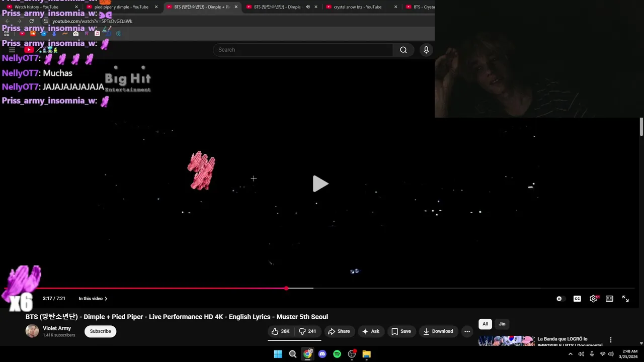The image size is (644, 362).
Task: Type in the YouTube Search field
Action: point(303,50)
